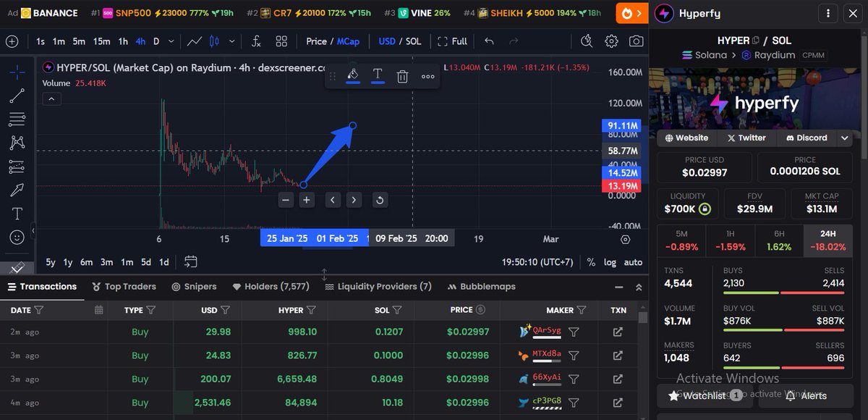Switch chart to Price view
868x420 pixels.
316,41
